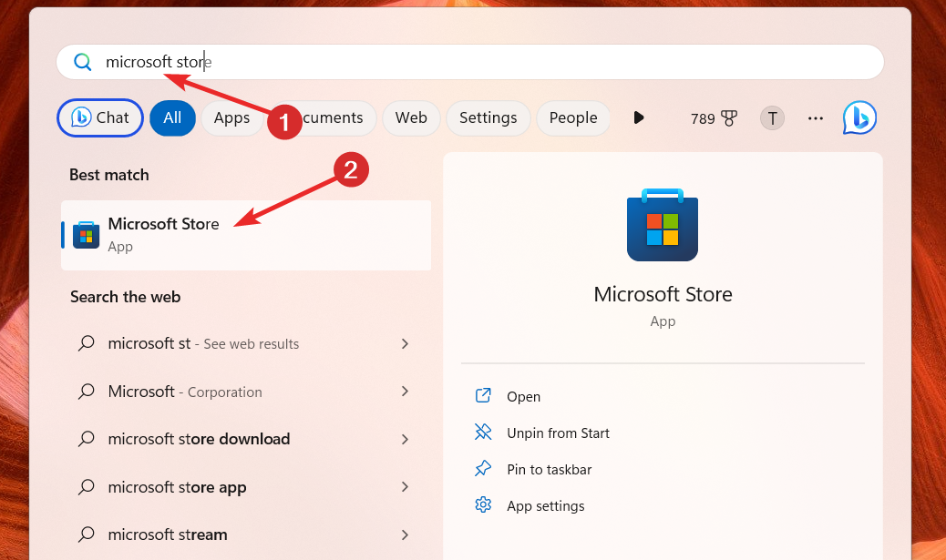This screenshot has width=946, height=560.
Task: Switch to the Documents filter tab
Action: click(329, 117)
